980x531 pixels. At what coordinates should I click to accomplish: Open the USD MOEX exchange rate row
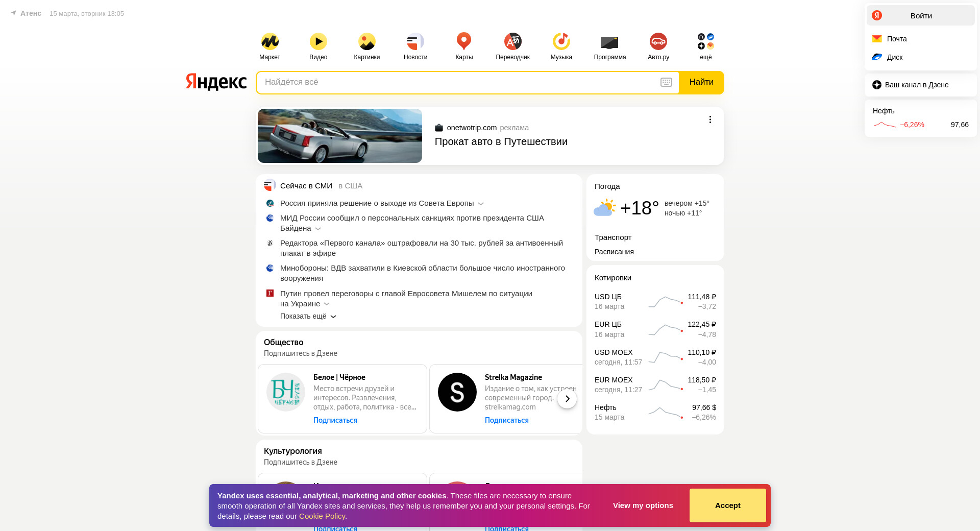(655, 357)
